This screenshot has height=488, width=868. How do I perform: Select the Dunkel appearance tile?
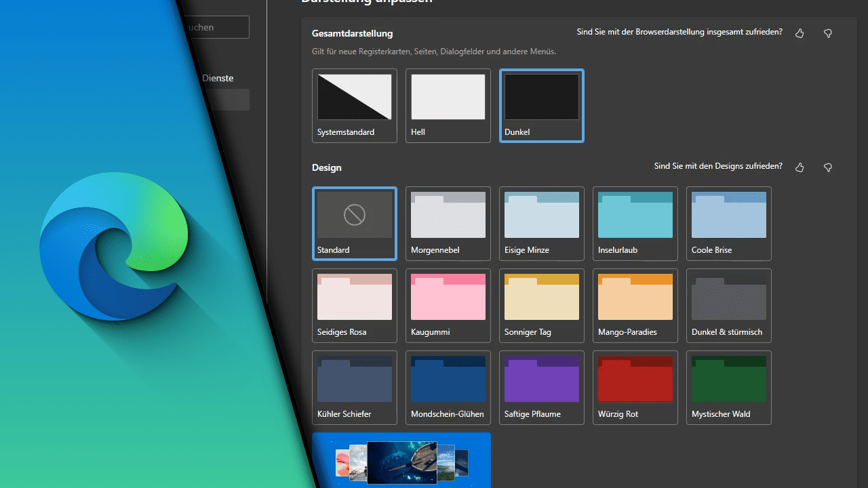pyautogui.click(x=541, y=106)
